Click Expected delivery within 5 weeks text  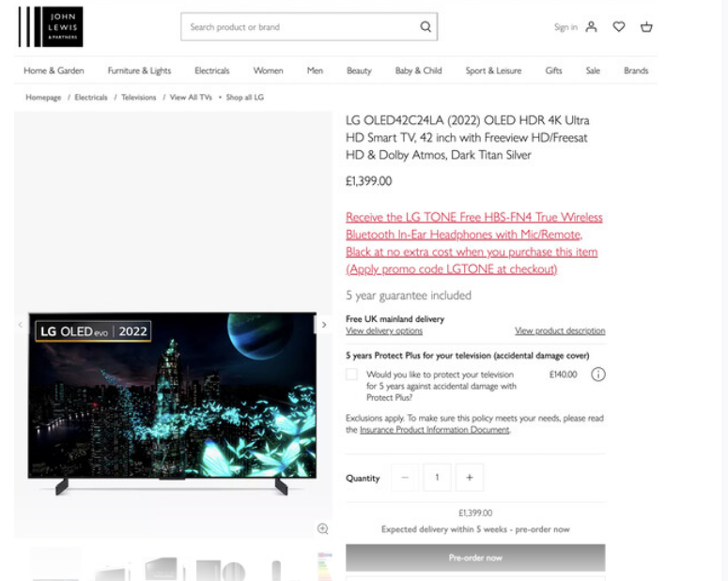[x=475, y=529]
